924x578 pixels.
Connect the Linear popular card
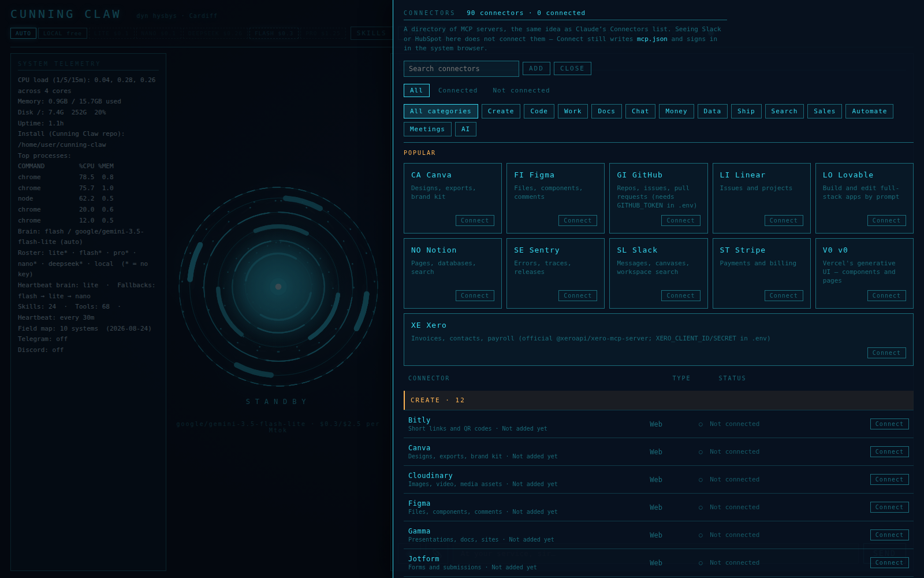pos(784,221)
